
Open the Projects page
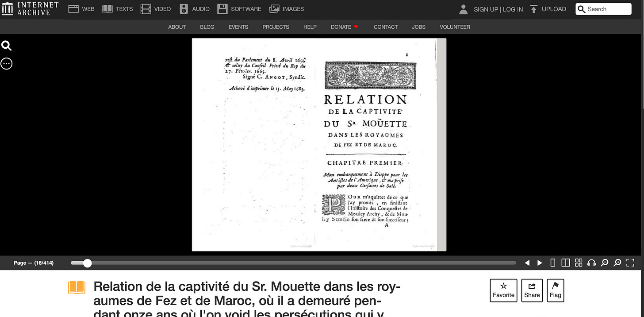pyautogui.click(x=276, y=27)
